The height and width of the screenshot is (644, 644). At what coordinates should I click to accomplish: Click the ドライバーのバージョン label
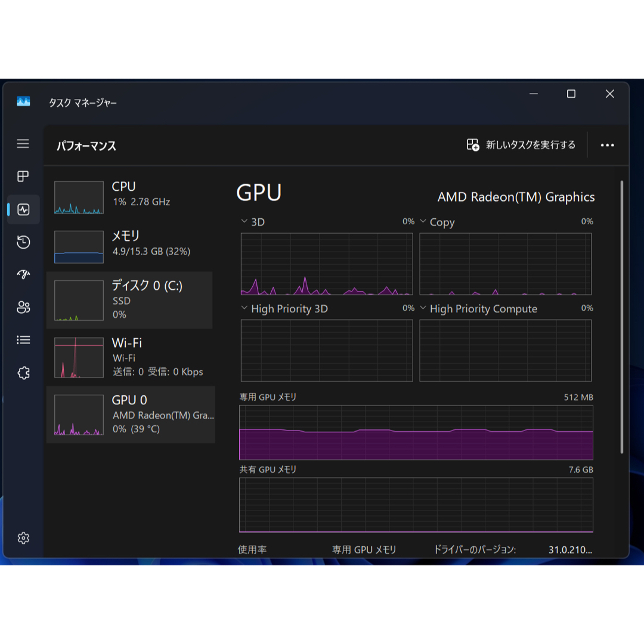(475, 550)
